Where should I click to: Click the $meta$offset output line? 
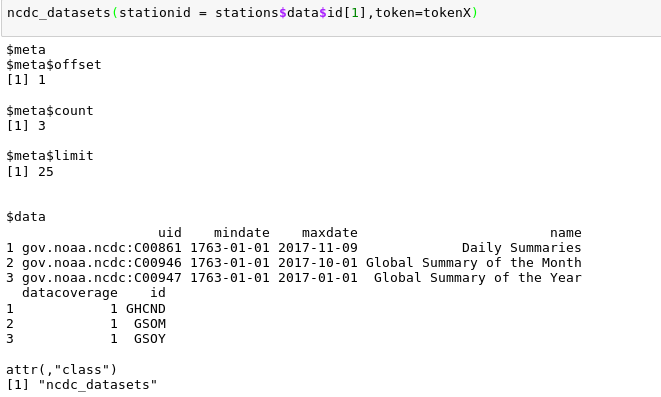[54, 65]
